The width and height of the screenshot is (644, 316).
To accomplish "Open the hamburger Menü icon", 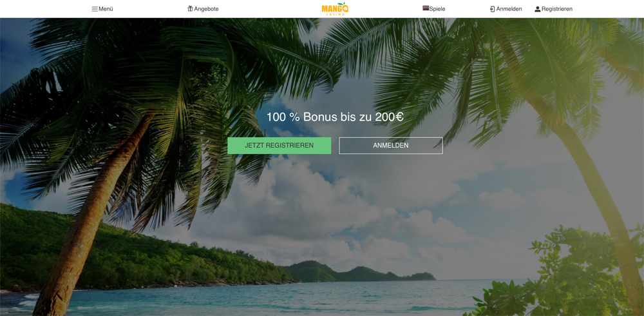I will point(95,8).
